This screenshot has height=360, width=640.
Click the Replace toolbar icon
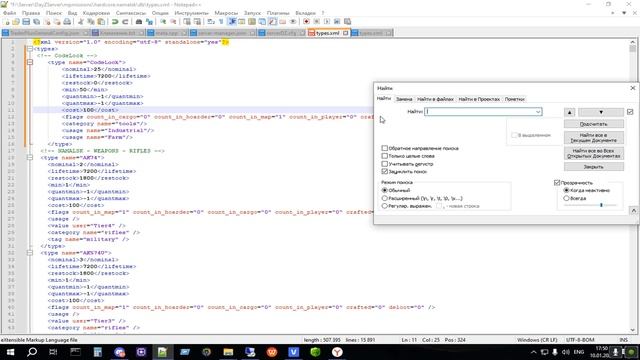pyautogui.click(x=149, y=22)
